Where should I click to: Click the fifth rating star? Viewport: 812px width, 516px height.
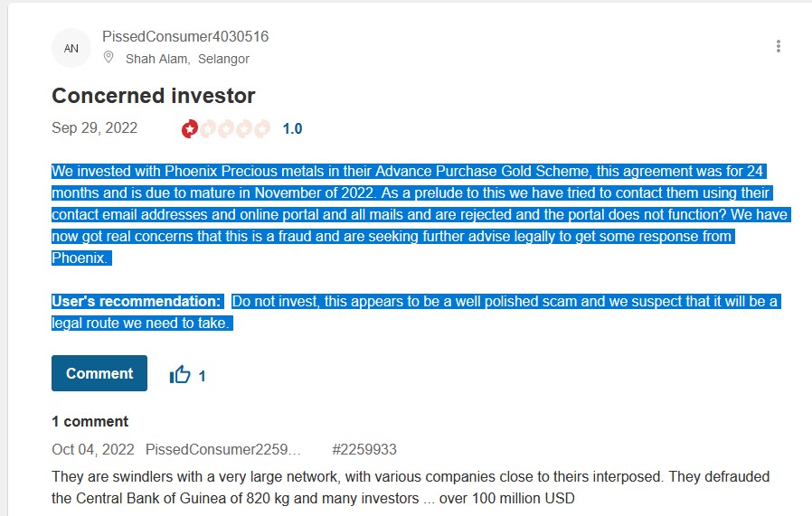262,128
